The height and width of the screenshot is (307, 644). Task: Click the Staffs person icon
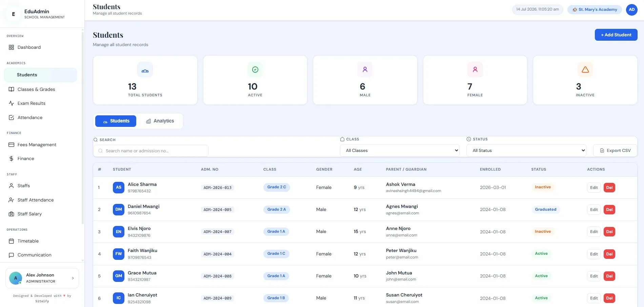(11, 186)
